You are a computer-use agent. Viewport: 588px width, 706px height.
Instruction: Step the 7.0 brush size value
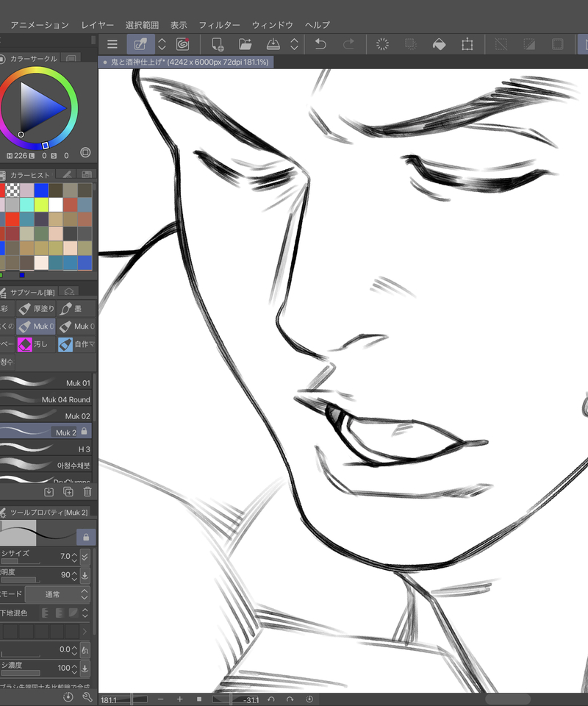click(75, 557)
